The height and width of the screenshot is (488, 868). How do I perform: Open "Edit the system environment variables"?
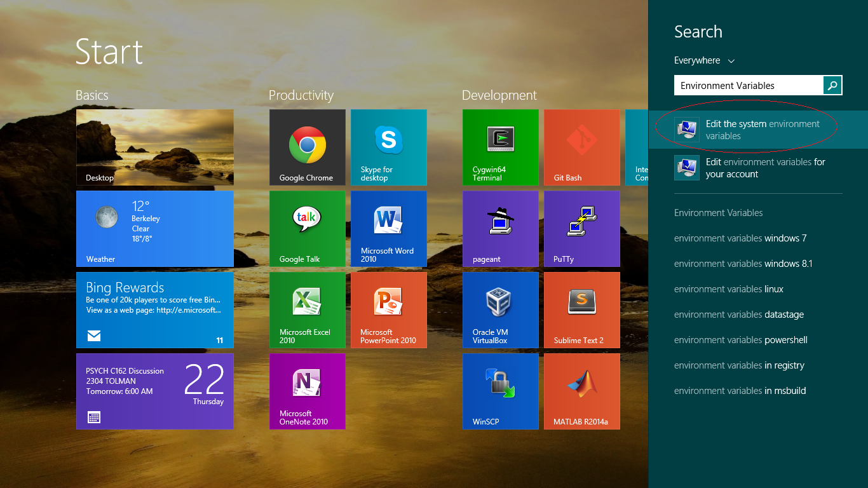[x=756, y=129]
